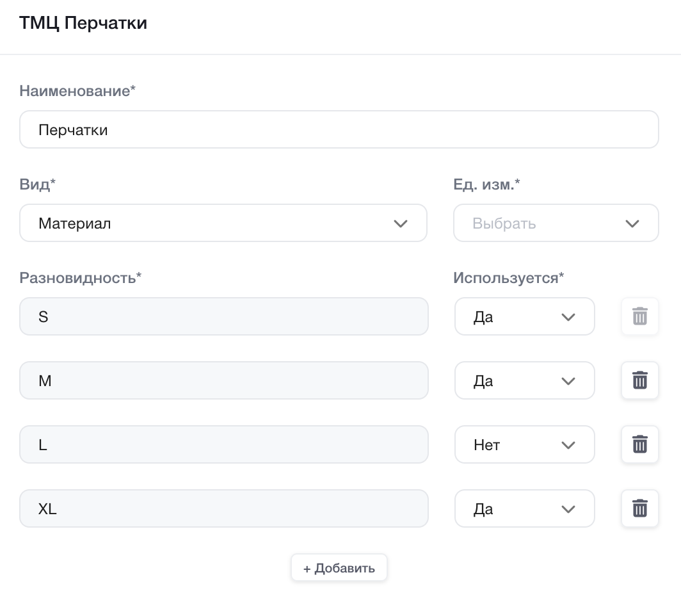Open Используется dropdown for S row
Viewport: 681px width, 616px height.
point(524,316)
